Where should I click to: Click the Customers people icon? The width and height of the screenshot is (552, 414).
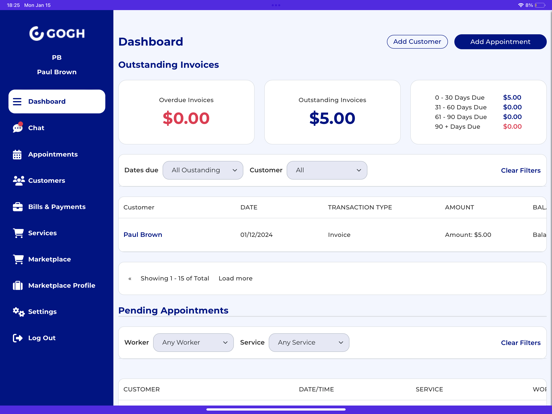point(18,180)
